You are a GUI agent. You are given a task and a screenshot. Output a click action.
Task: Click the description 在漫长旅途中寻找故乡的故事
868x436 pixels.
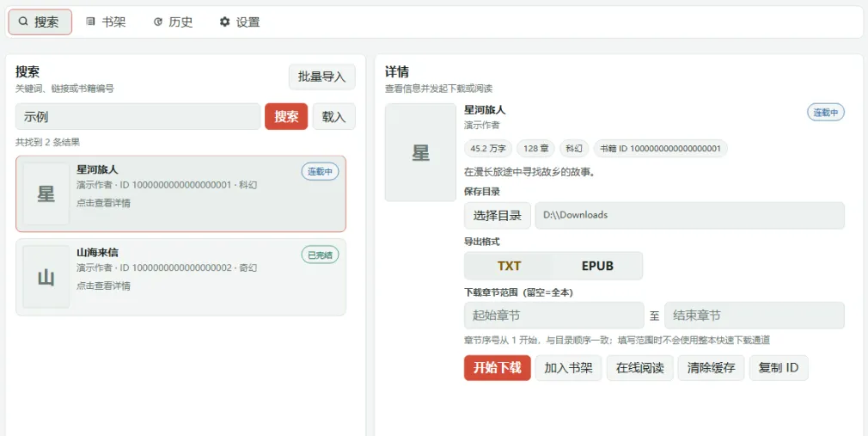[x=529, y=172]
